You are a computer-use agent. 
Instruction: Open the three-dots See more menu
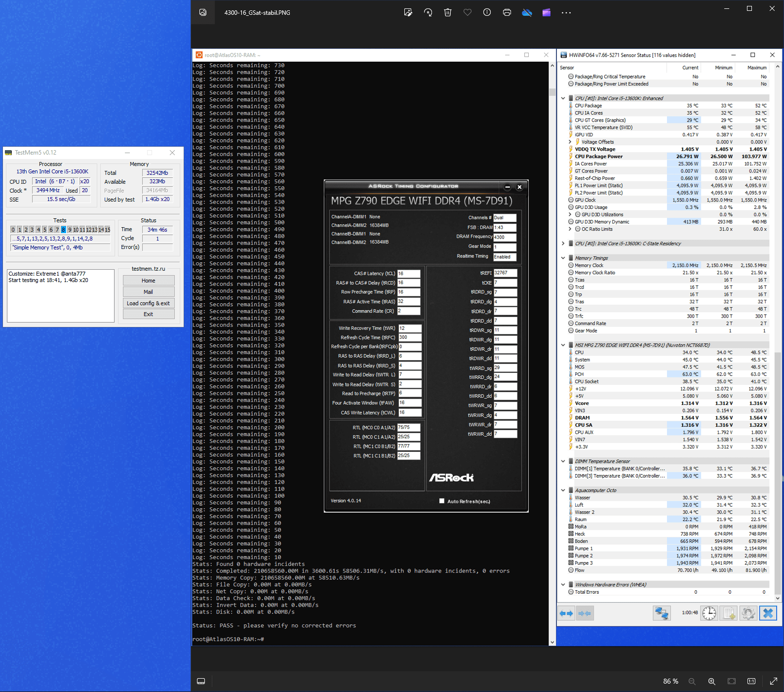(x=566, y=12)
